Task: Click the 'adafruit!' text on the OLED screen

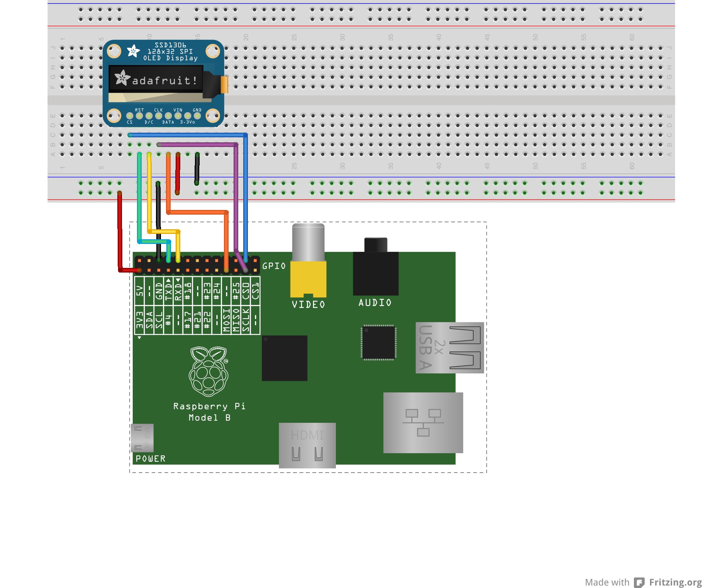Action: coord(165,81)
